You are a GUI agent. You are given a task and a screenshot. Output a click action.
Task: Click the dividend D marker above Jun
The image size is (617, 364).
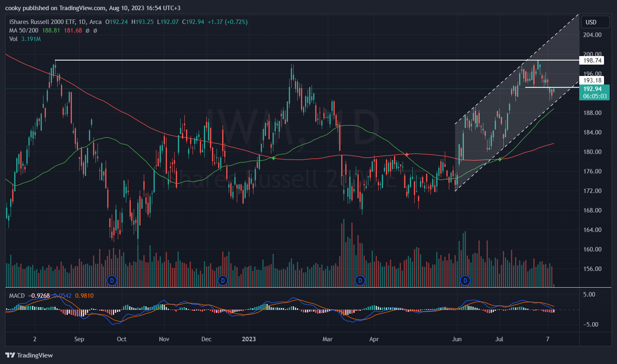465,280
